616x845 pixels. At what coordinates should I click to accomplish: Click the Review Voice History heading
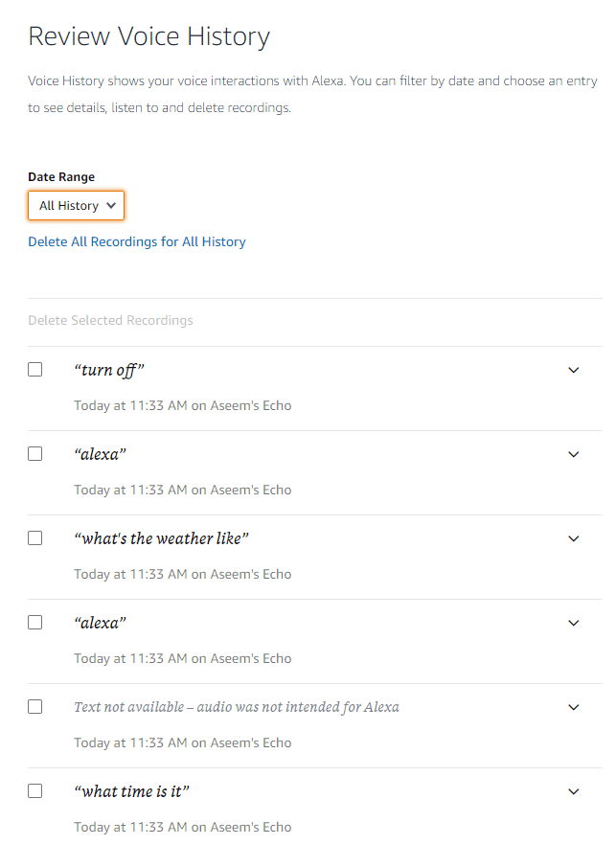[x=148, y=36]
